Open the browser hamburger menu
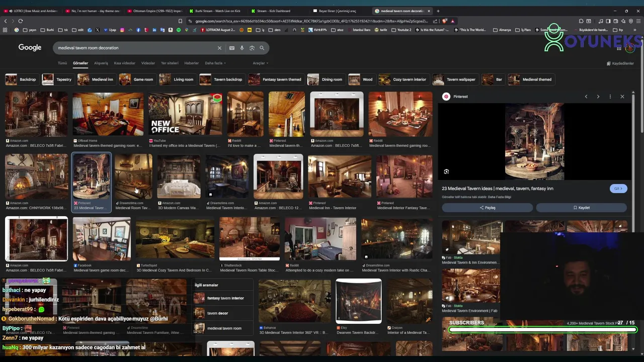Image resolution: width=644 pixels, height=362 pixels. click(x=637, y=21)
